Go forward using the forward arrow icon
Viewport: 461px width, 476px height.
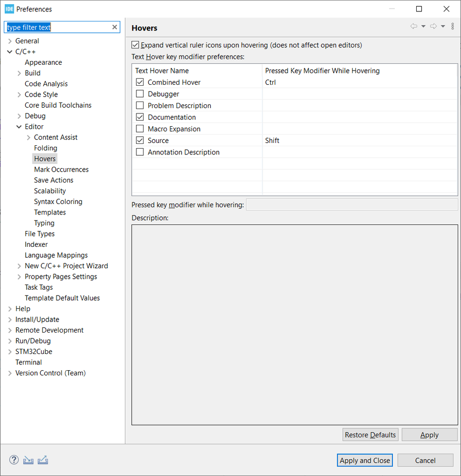pyautogui.click(x=433, y=27)
